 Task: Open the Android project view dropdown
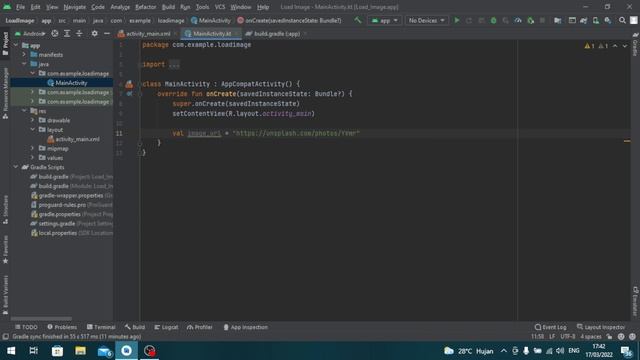[30, 33]
